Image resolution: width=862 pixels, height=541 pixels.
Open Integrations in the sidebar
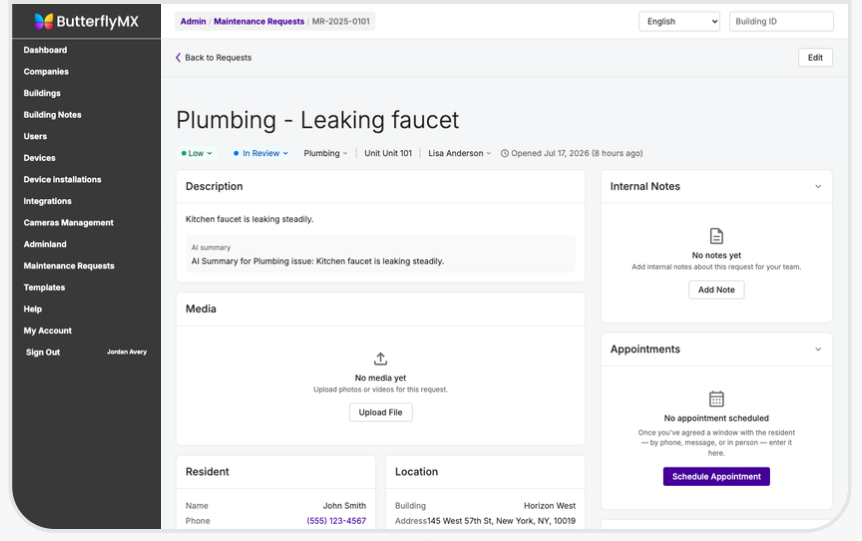click(x=47, y=201)
